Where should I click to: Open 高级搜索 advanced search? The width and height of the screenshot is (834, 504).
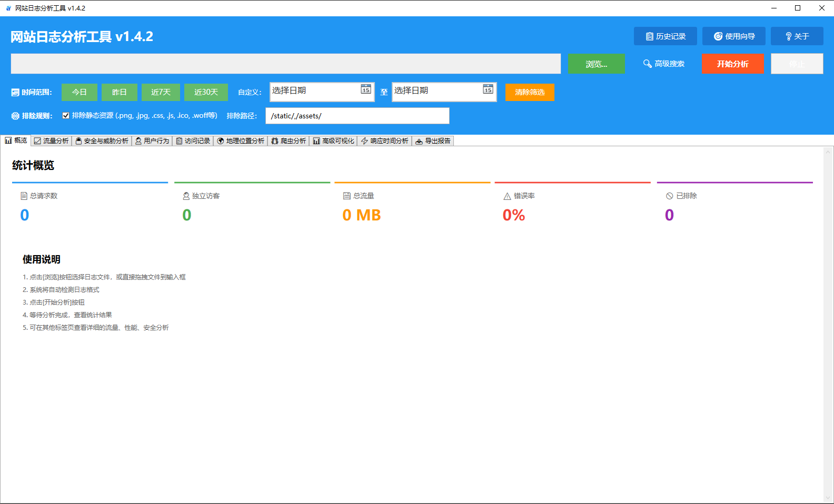pos(663,64)
